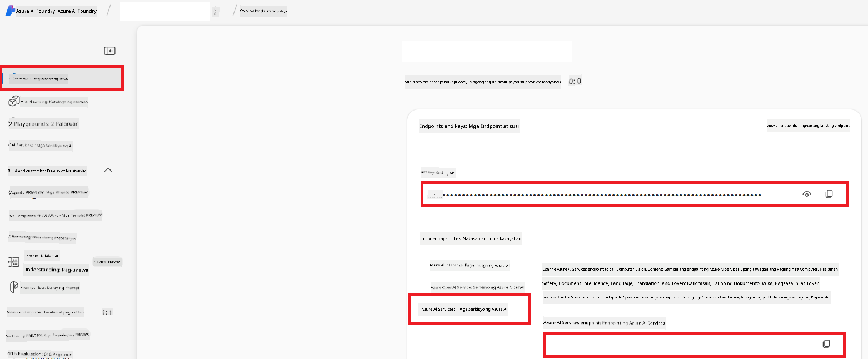Click Add a project description link
This screenshot has width=868, height=359.
pyautogui.click(x=482, y=82)
